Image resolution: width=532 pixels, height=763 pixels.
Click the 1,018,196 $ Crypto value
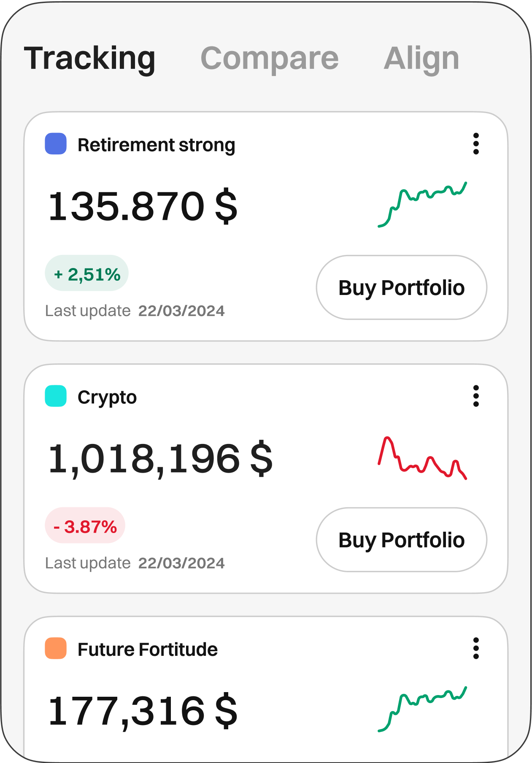pos(160,459)
